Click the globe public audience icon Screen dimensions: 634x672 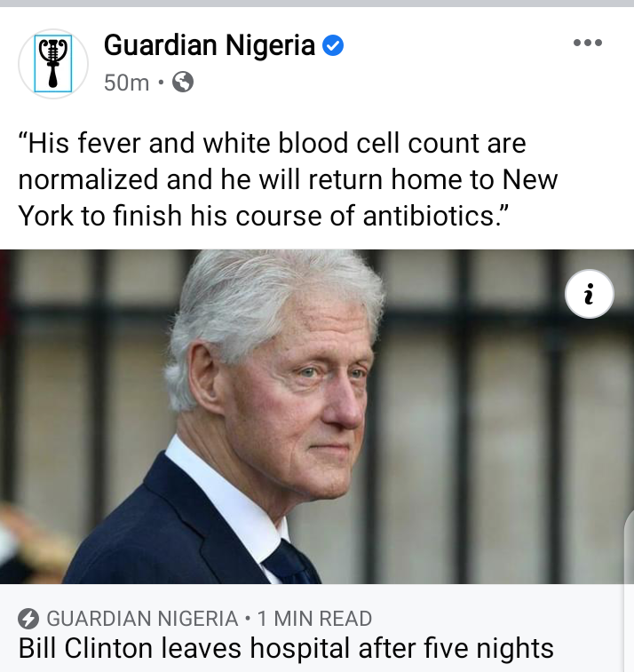click(183, 82)
